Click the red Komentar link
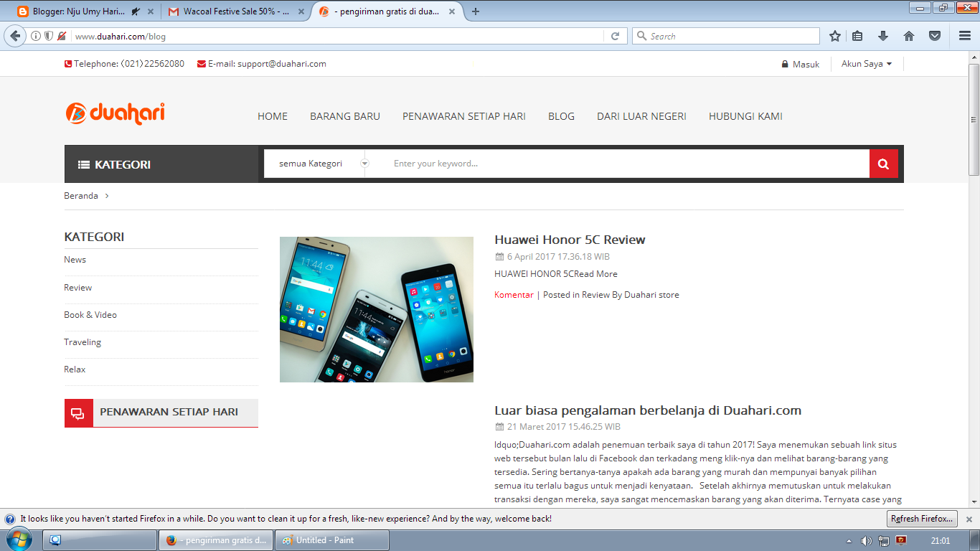Image resolution: width=980 pixels, height=551 pixels. [514, 295]
